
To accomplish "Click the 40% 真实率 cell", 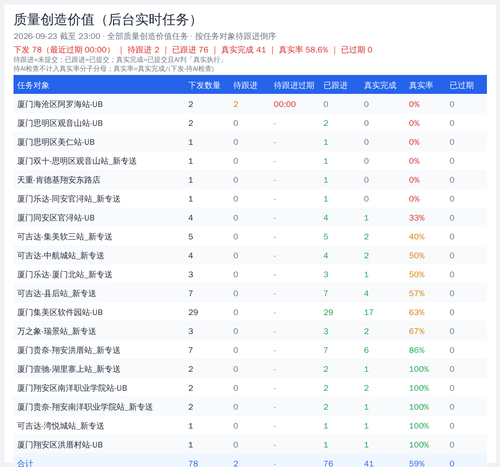I will 417,237.
